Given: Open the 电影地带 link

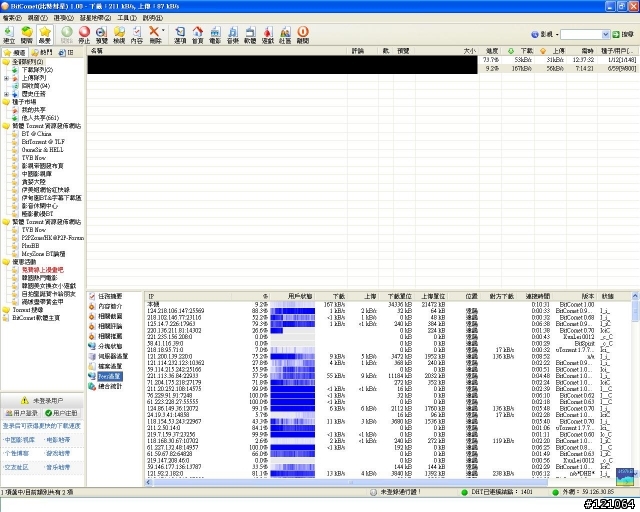Looking at the screenshot, I should tap(57, 440).
